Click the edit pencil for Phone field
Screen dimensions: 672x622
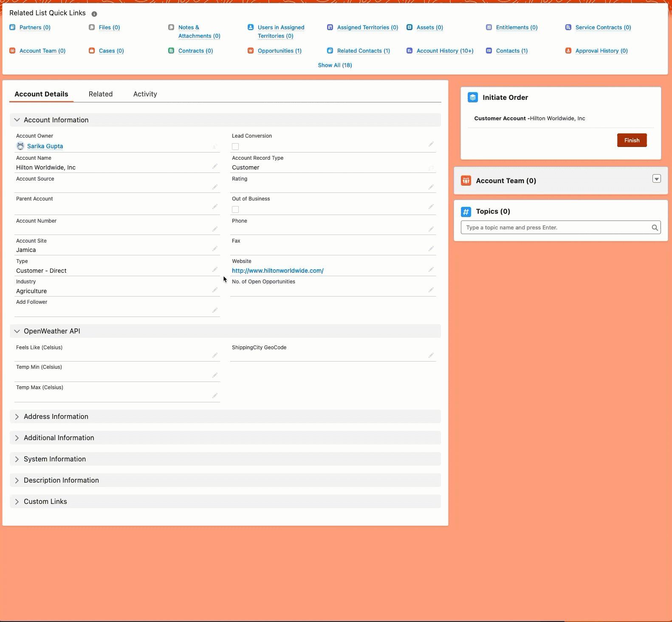click(x=431, y=229)
